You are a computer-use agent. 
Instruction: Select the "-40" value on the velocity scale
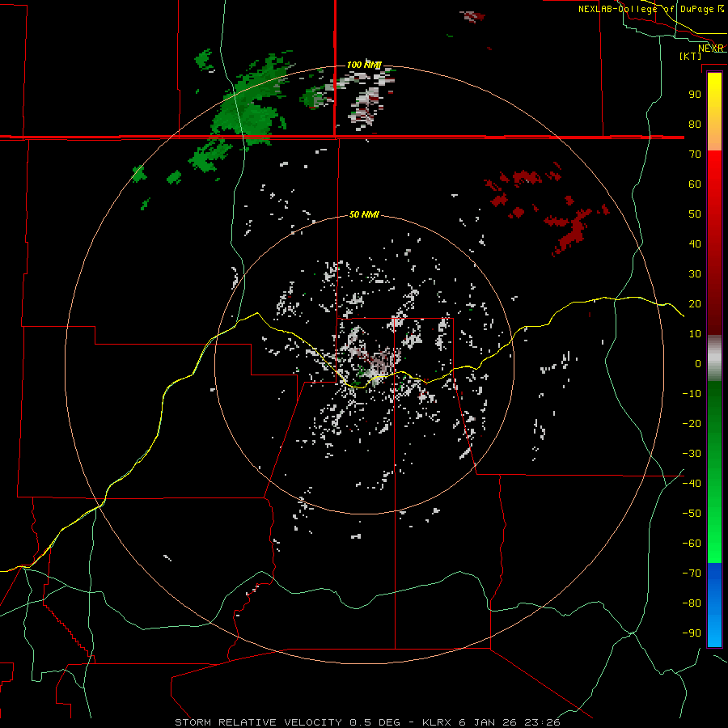pyautogui.click(x=692, y=484)
